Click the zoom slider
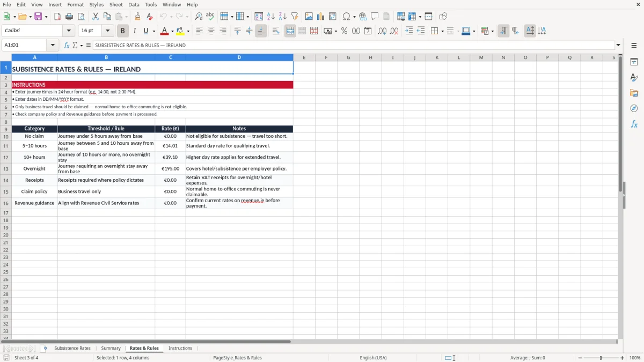 pos(601,358)
